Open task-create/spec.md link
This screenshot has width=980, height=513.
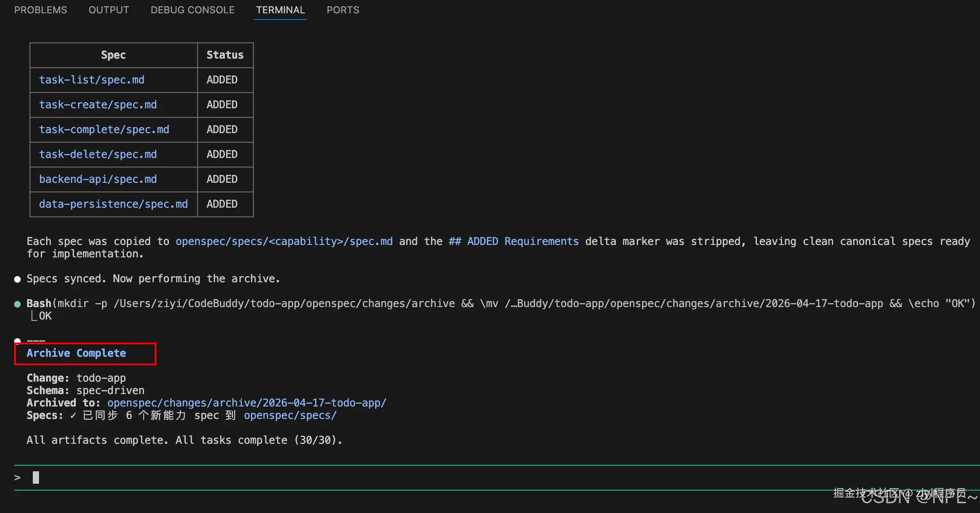coord(98,105)
